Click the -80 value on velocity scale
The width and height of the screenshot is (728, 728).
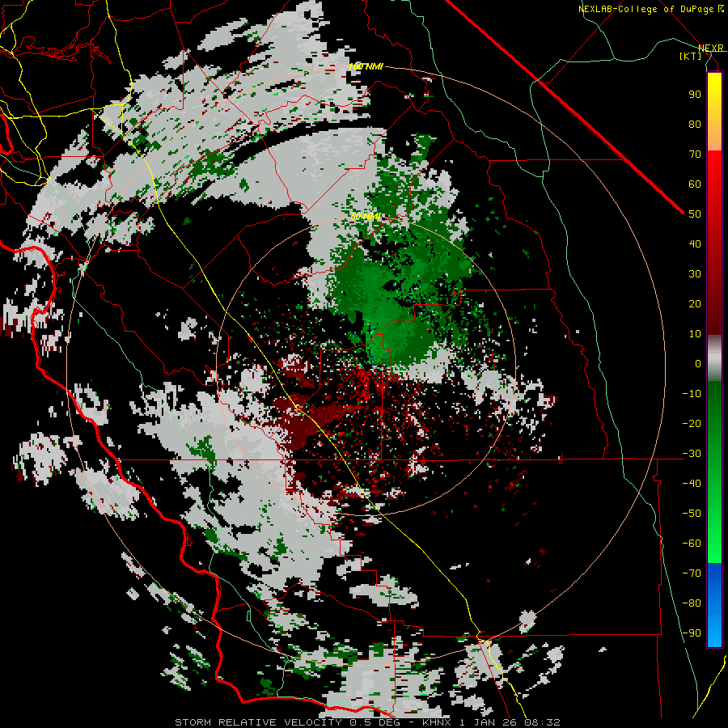click(x=692, y=603)
